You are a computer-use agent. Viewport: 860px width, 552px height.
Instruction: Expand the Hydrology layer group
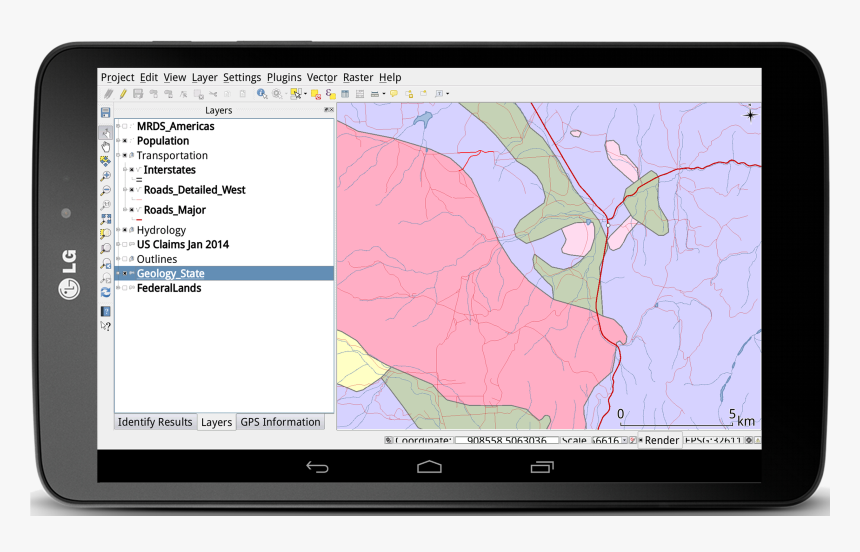coord(117,230)
